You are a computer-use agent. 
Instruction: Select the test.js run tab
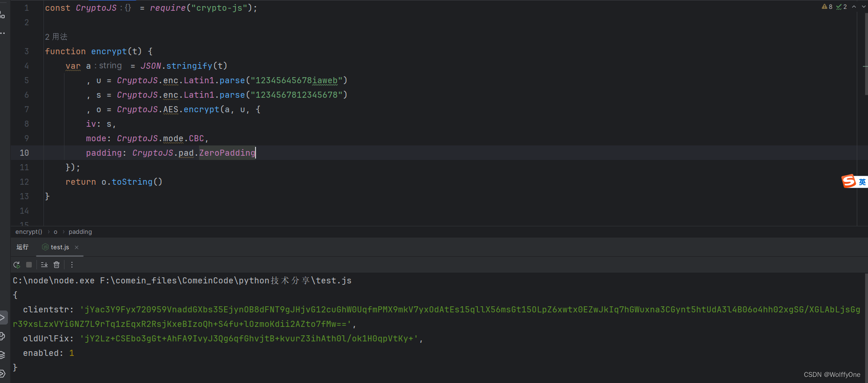60,247
